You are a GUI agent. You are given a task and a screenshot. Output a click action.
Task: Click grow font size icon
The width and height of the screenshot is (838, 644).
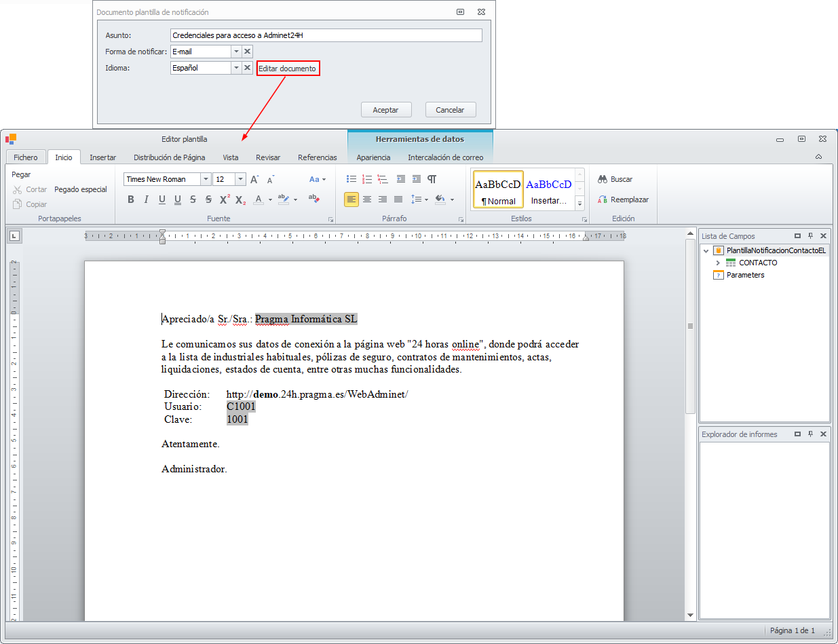tap(254, 179)
